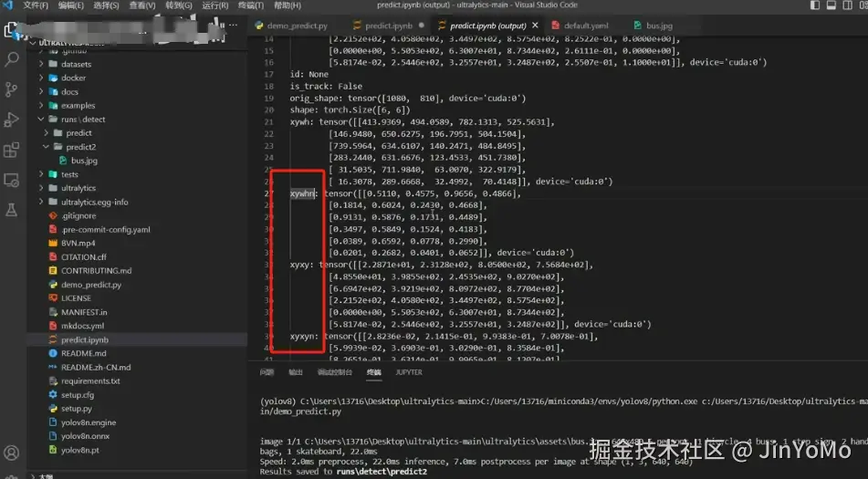Switch to demo_predict.py editor tab
Image resolution: width=868 pixels, height=479 pixels.
292,26
